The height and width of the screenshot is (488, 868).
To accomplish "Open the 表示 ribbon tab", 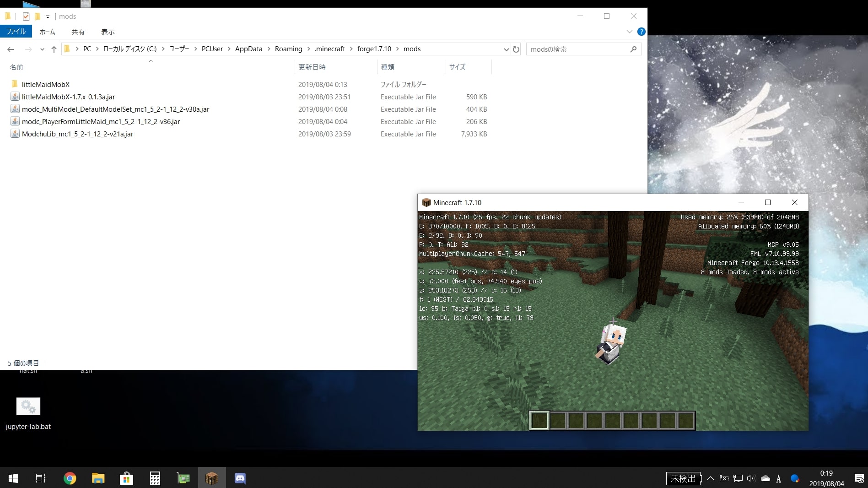I will tap(108, 32).
